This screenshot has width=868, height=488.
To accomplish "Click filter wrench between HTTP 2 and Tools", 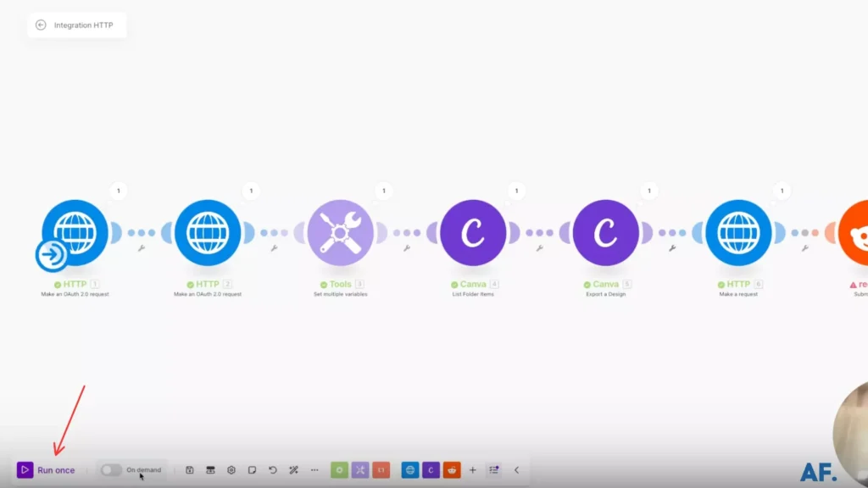I will [x=274, y=248].
